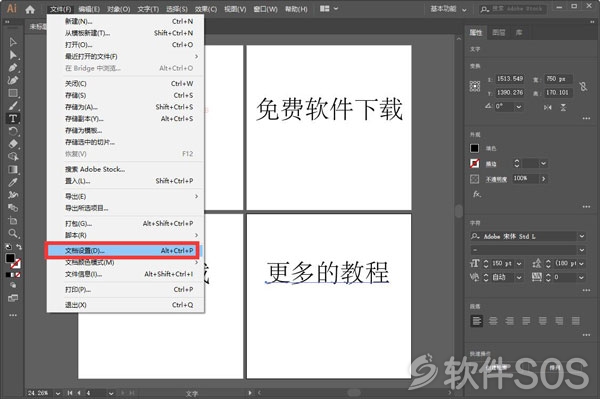Enable justify all lines button

pos(576,321)
